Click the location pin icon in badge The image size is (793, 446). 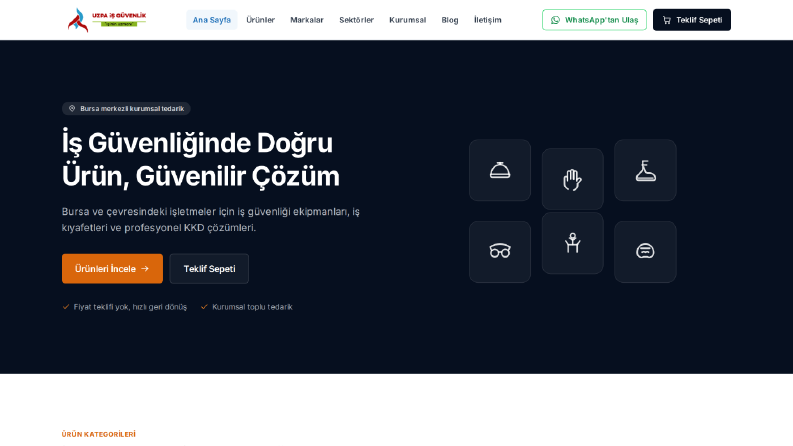click(72, 109)
